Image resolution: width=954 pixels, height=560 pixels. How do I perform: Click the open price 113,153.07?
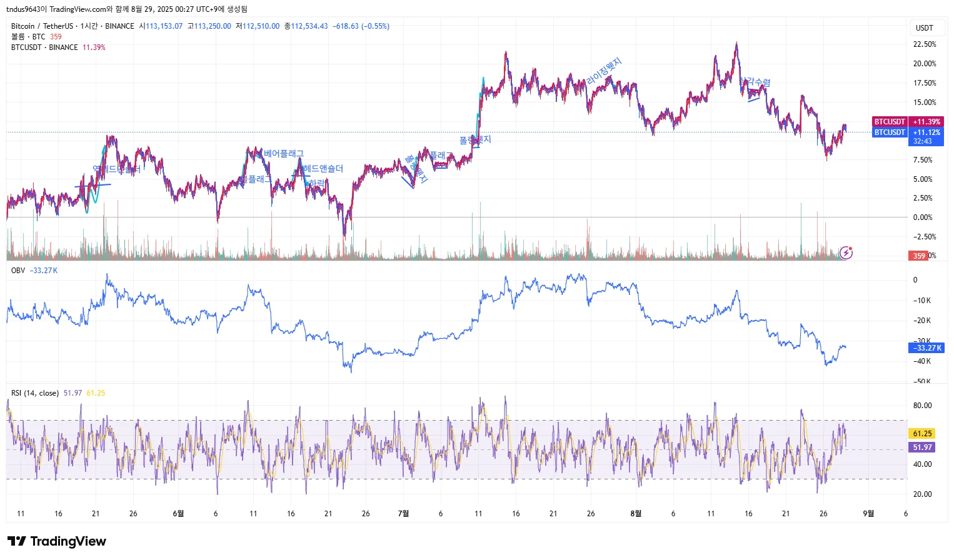click(164, 26)
